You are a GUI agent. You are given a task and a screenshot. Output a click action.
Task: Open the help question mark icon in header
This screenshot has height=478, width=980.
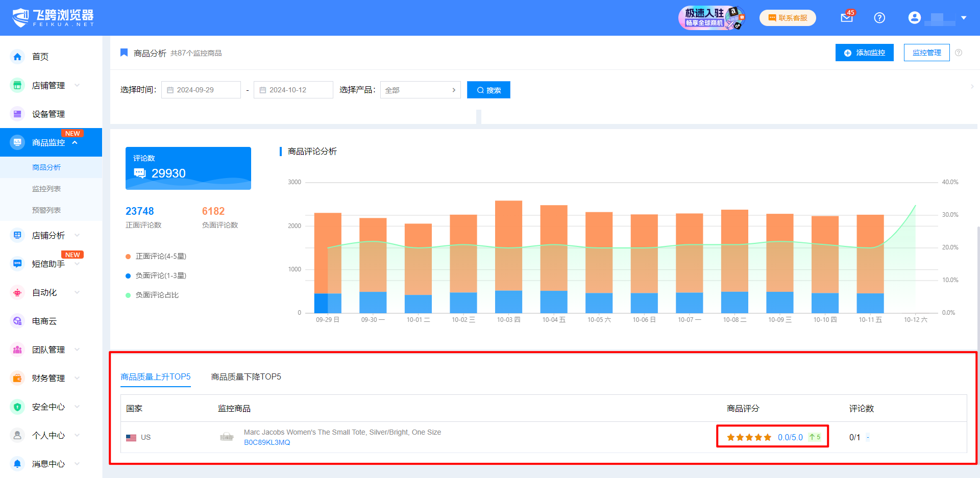click(x=879, y=18)
